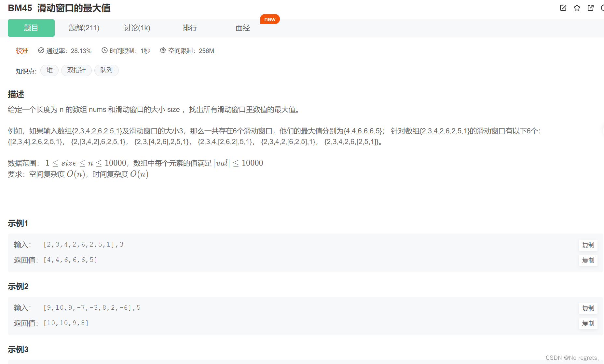This screenshot has height=364, width=604.
Task: Click the 堆 knowledge point tag
Action: pos(49,70)
